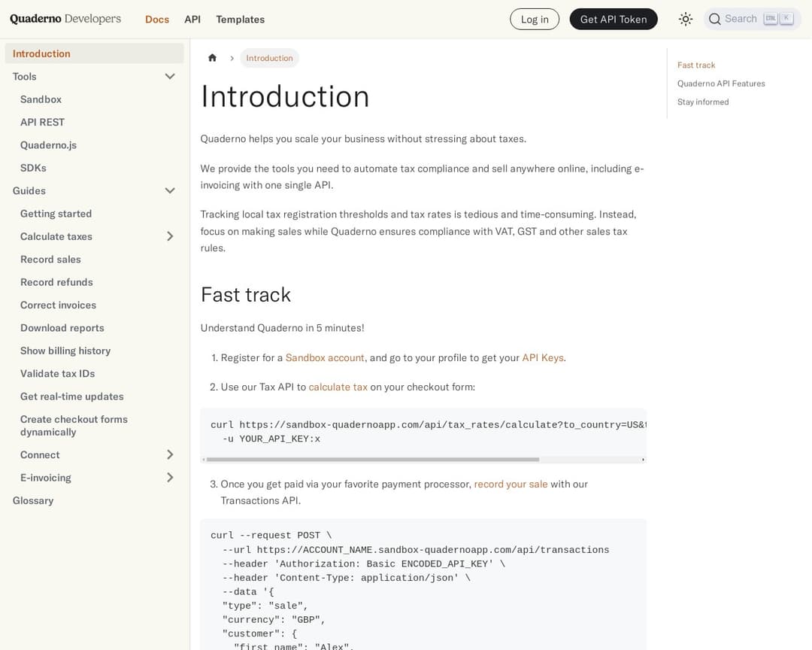
Task: Click the Log in button
Action: click(x=535, y=19)
